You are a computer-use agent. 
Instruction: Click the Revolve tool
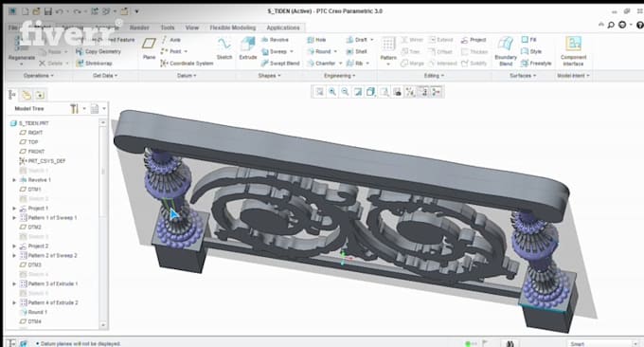pyautogui.click(x=275, y=40)
